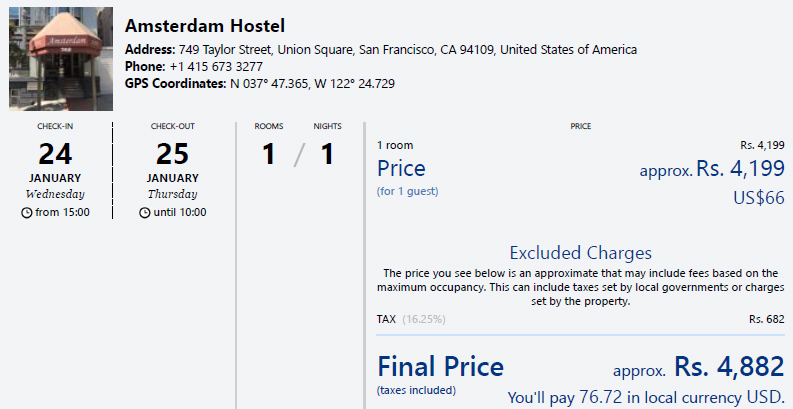Click the GPS coordinates value
Viewport: 793px width, 409px height.
tap(312, 84)
